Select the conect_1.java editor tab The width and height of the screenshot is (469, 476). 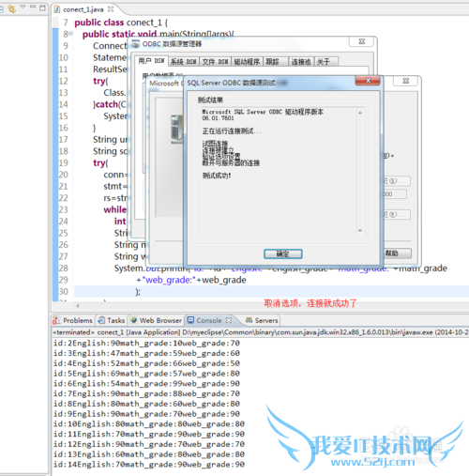coord(83,9)
